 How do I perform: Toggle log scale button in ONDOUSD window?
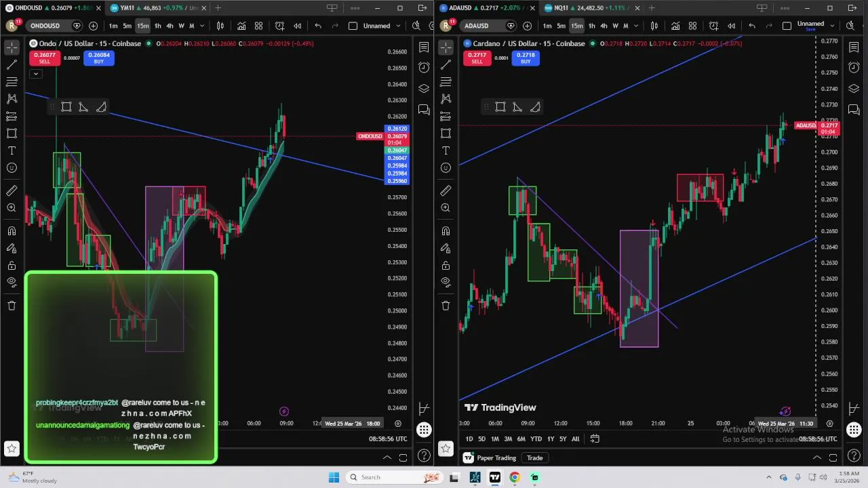tap(424, 408)
